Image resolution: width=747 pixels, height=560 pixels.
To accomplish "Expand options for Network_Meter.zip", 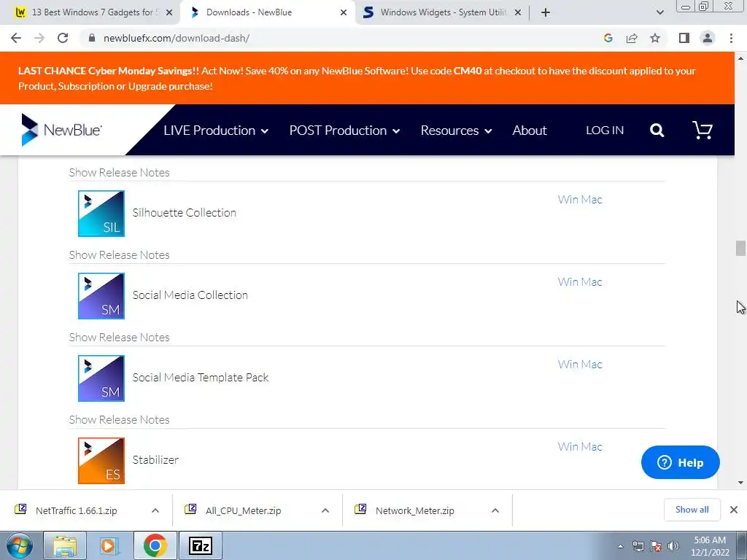I will click(495, 510).
